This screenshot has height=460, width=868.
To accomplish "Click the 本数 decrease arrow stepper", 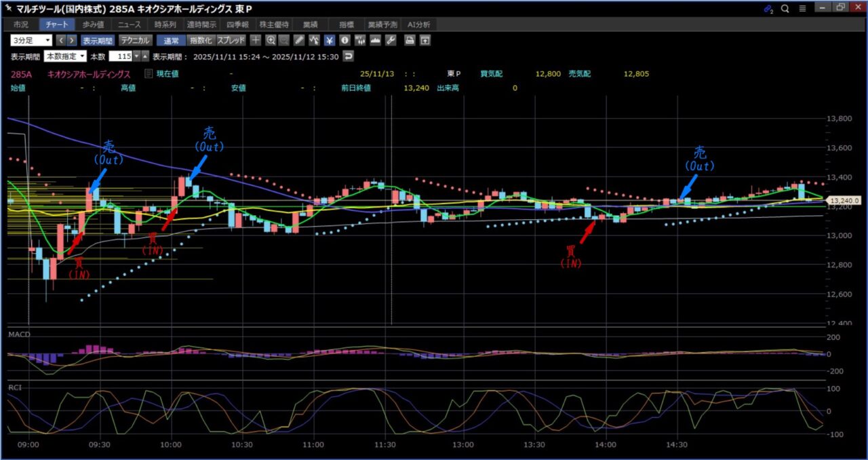I will tap(136, 56).
